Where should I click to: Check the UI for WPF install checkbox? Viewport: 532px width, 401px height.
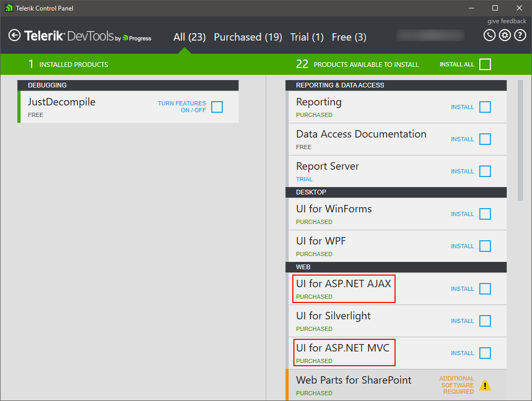point(485,246)
